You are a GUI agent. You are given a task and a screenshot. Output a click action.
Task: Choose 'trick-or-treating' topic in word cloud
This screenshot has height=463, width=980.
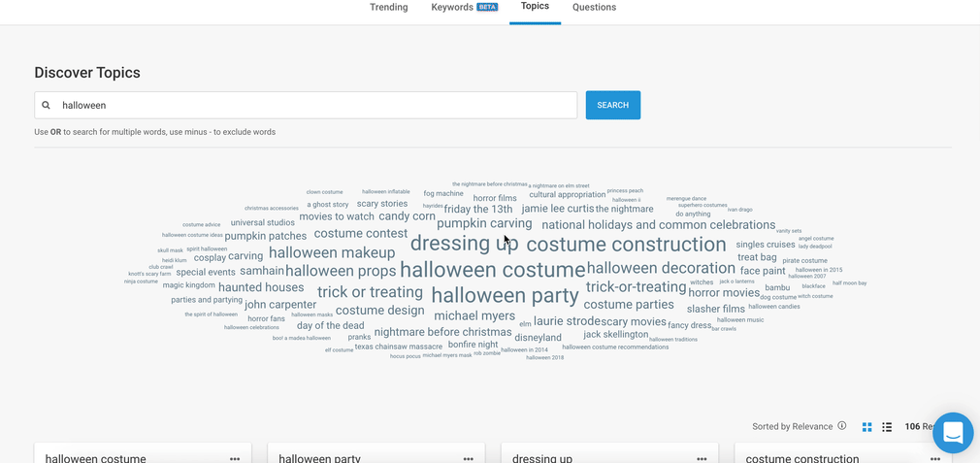[636, 287]
